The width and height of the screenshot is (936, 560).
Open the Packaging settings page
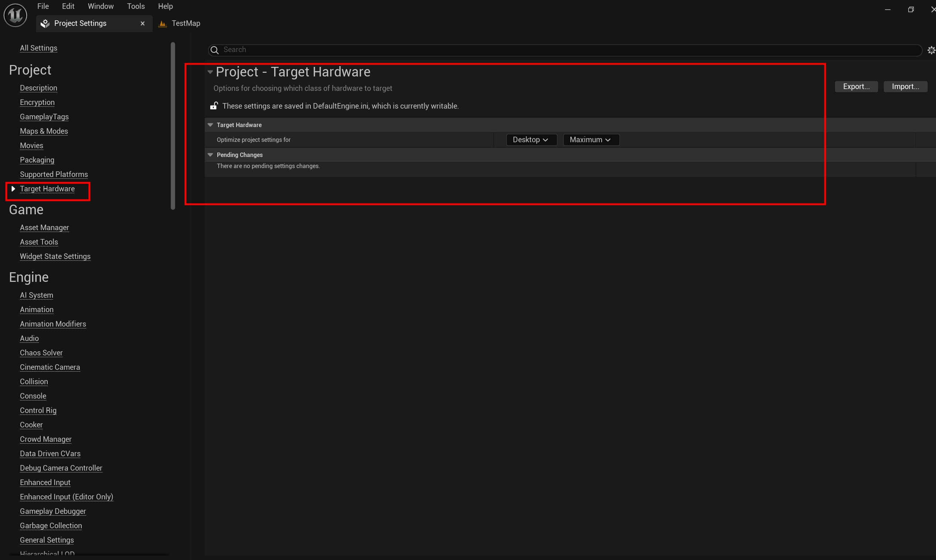click(x=37, y=160)
